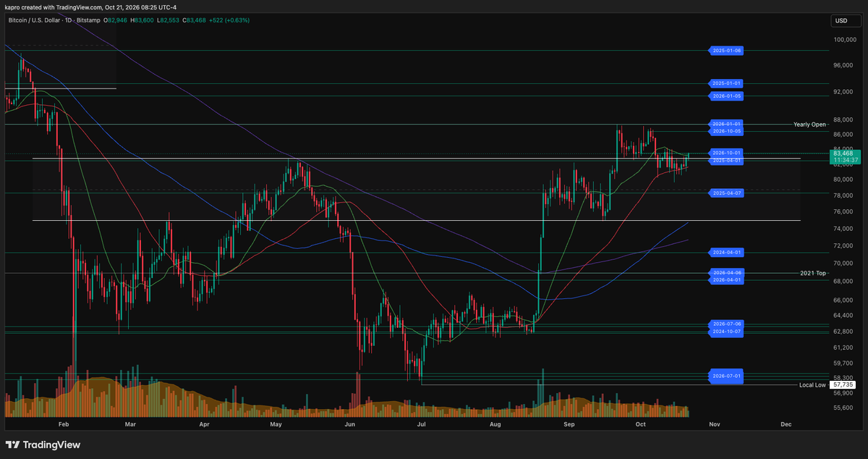Click 55,600 on the price axis
The height and width of the screenshot is (459, 868).
(843, 408)
